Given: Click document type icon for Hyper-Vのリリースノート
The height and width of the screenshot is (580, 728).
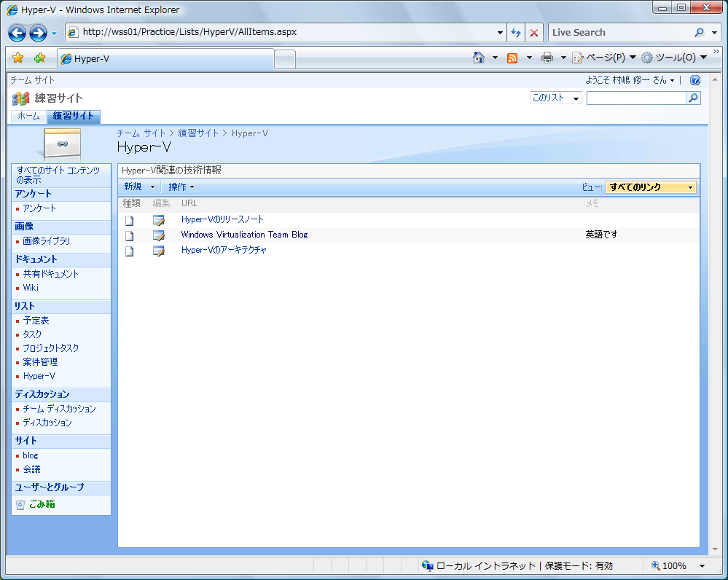Looking at the screenshot, I should tap(130, 221).
